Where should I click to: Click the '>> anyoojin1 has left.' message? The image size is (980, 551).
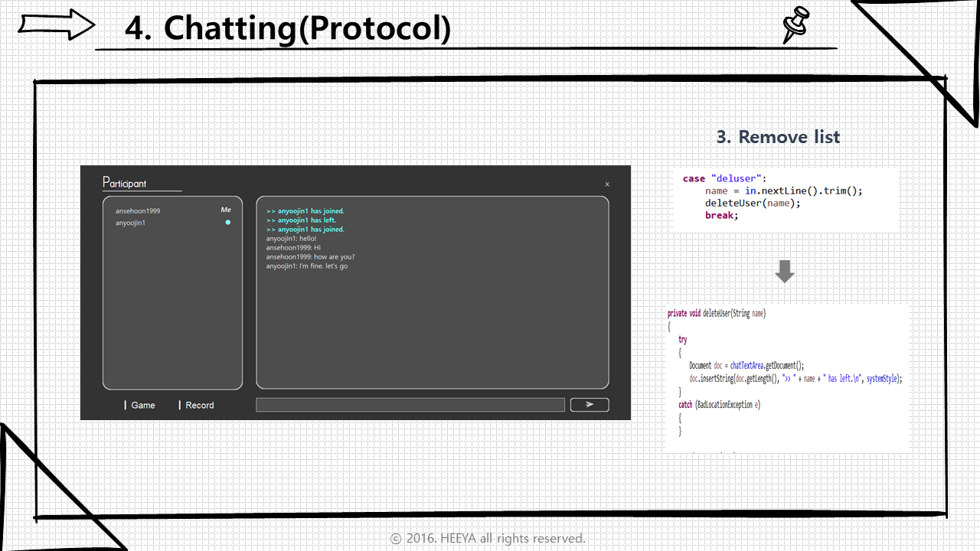(301, 220)
